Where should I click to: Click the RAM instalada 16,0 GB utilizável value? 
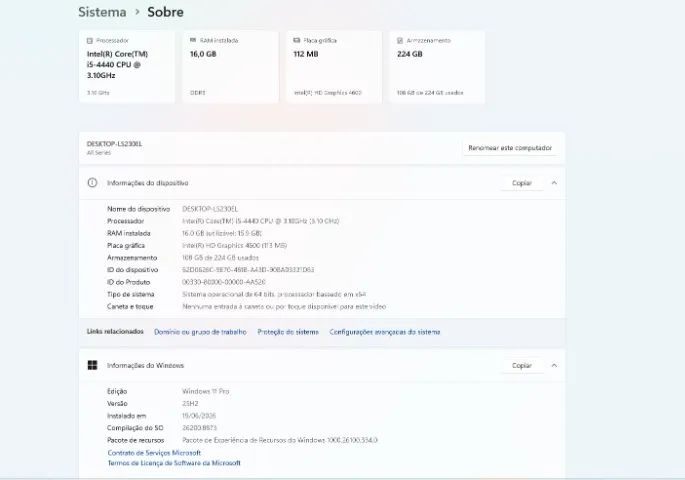pos(221,233)
